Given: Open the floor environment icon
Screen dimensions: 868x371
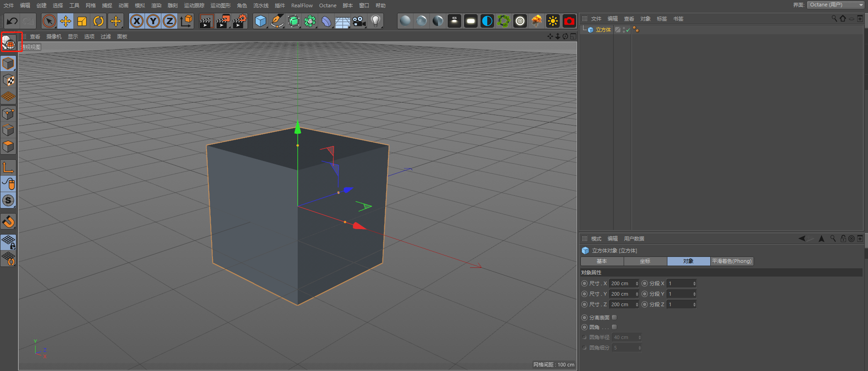Looking at the screenshot, I should [343, 21].
